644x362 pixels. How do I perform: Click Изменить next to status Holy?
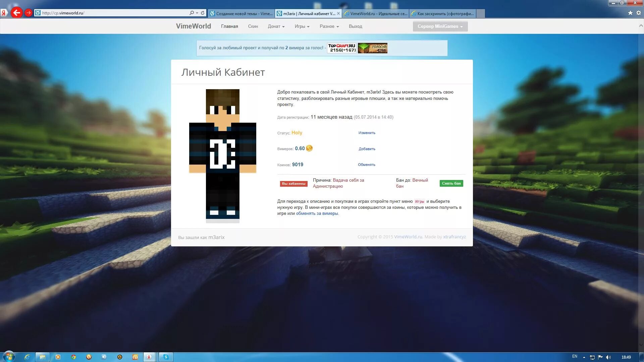pyautogui.click(x=367, y=133)
